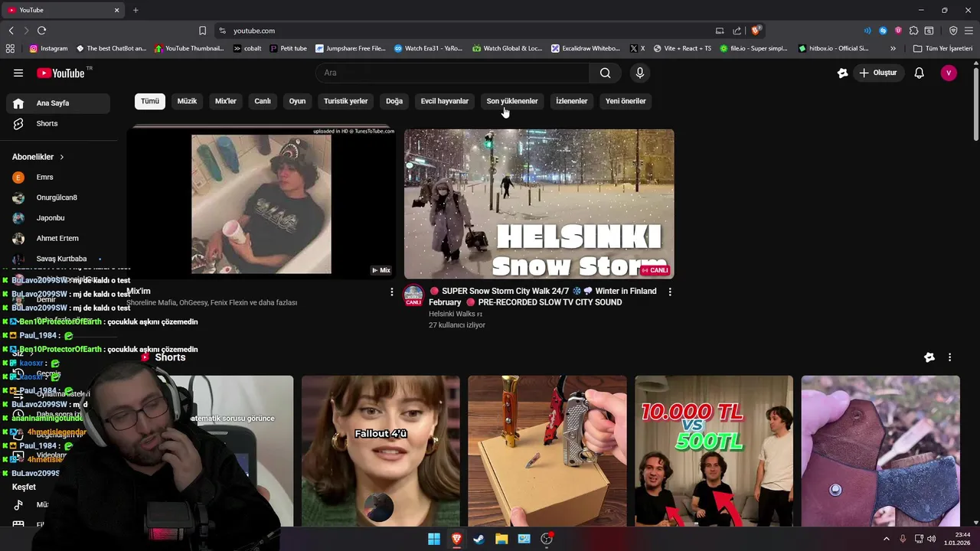Show hidden system tray icons

pos(887,539)
